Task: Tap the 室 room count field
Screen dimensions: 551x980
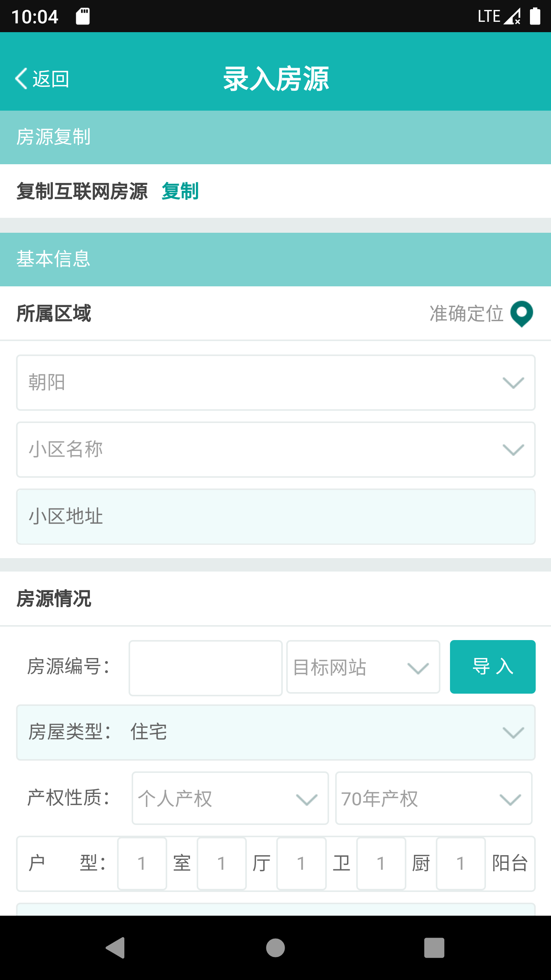Action: pos(142,864)
